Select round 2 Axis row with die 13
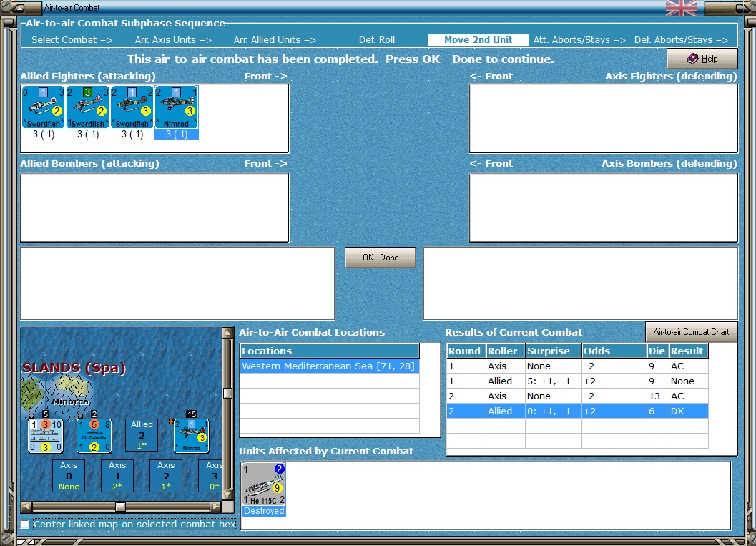 tap(577, 396)
